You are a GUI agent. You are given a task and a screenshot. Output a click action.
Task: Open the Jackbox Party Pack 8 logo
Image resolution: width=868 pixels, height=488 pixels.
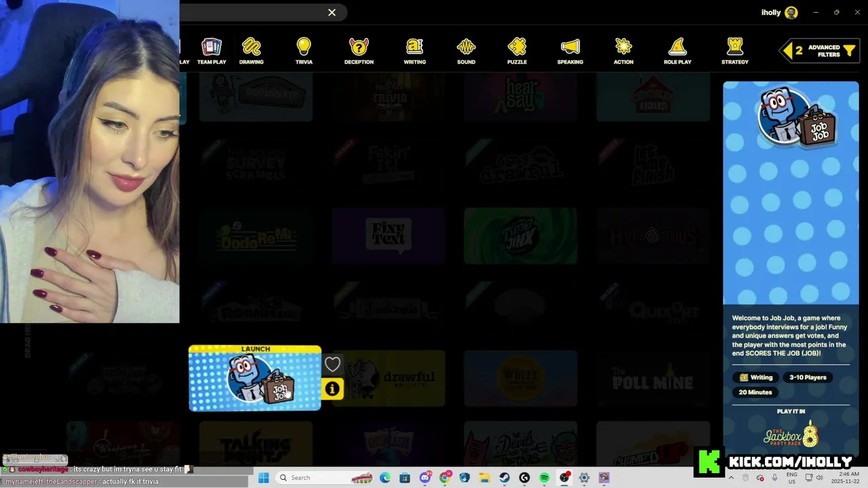[791, 434]
